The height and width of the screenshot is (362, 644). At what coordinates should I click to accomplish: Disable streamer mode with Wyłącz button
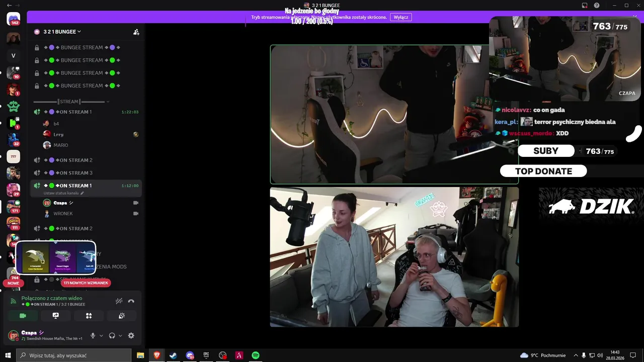coord(401,17)
